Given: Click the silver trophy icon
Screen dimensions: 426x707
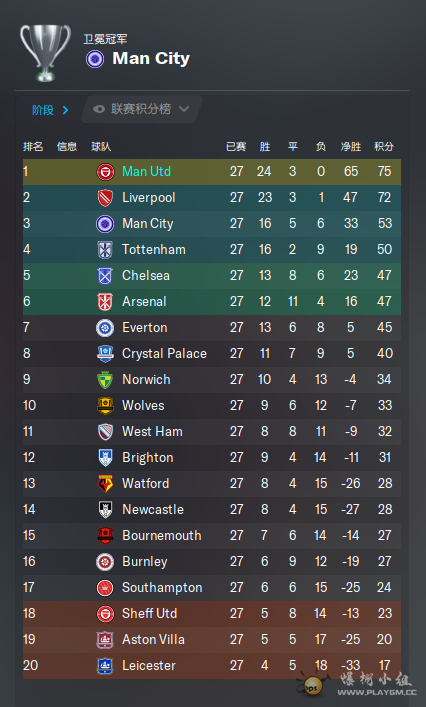Looking at the screenshot, I should click(x=45, y=52).
